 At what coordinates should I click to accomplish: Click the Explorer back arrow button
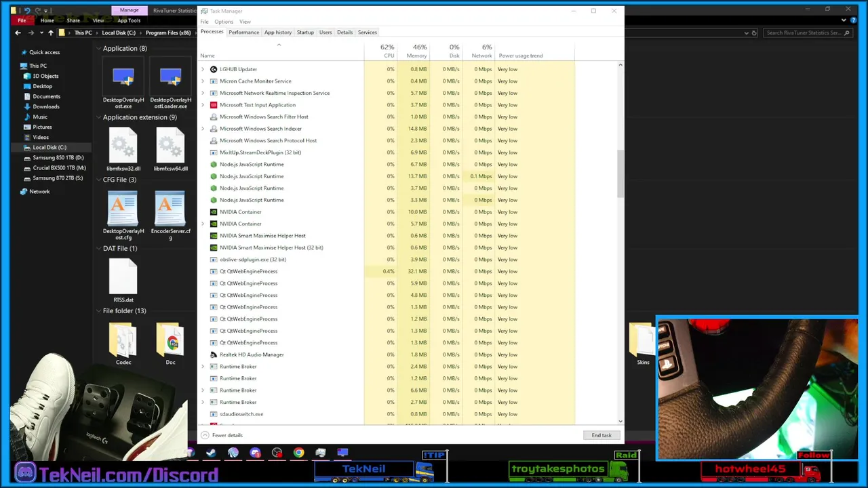(18, 33)
